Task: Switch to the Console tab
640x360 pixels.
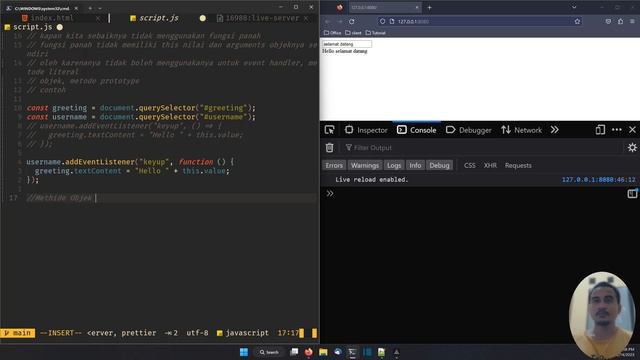Action: 417,130
